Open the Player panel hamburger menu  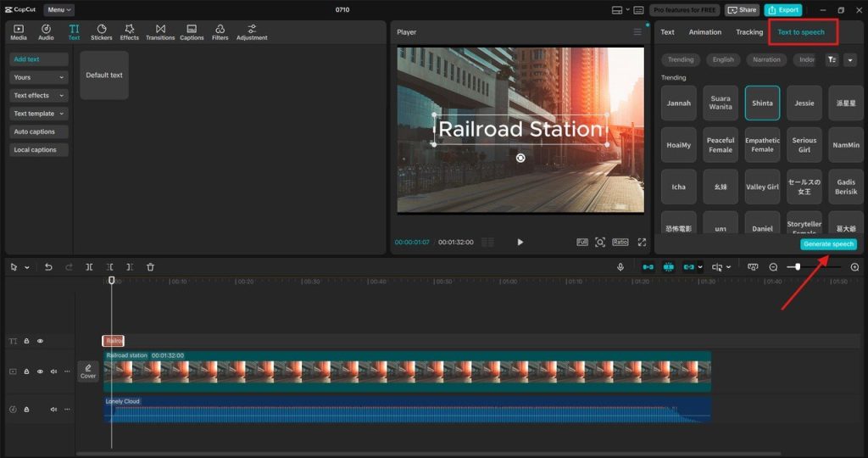click(x=637, y=32)
